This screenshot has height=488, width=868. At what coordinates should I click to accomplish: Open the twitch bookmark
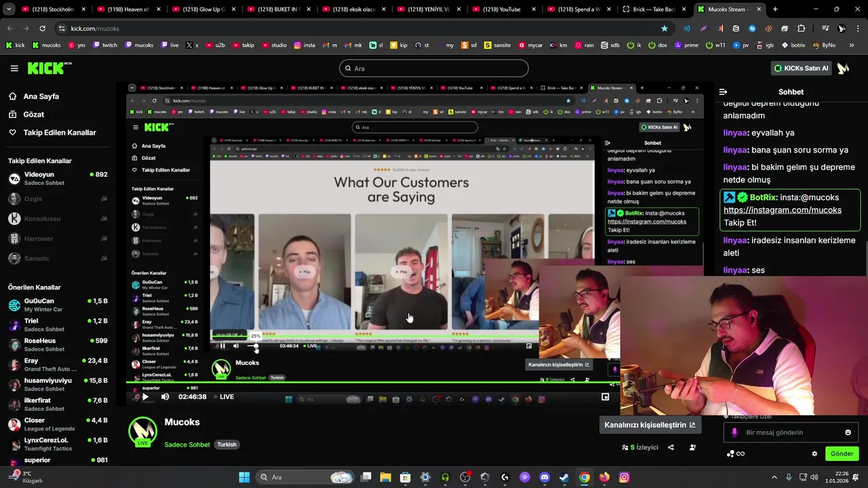[105, 45]
